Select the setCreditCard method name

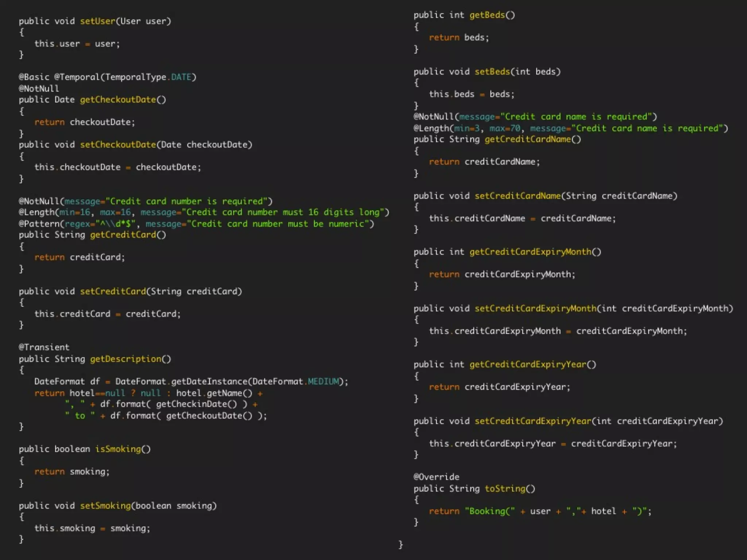113,291
